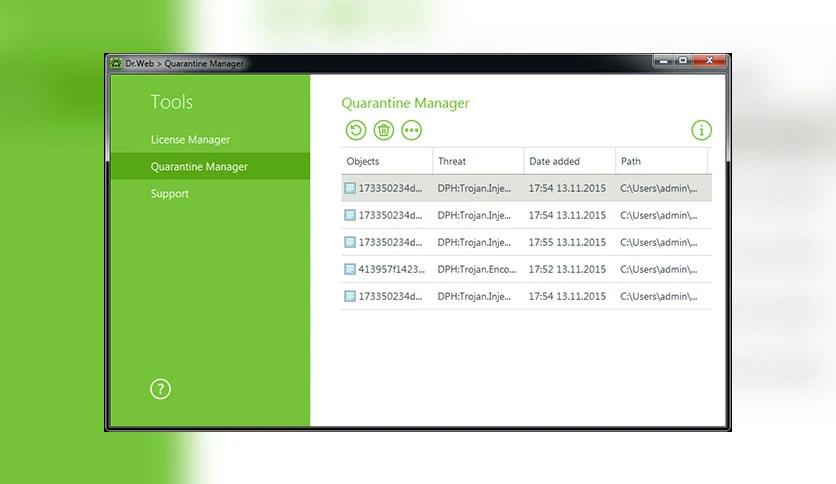836x484 pixels.
Task: Open the more options ellipsis icon
Action: pos(411,130)
